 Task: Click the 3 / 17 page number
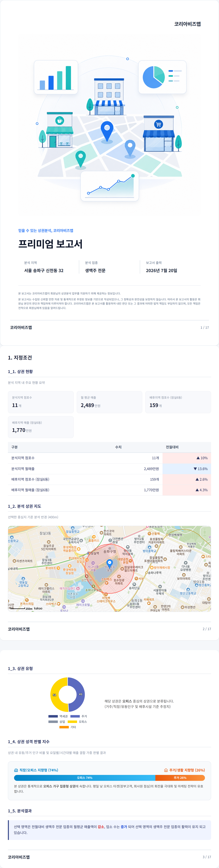click(207, 857)
